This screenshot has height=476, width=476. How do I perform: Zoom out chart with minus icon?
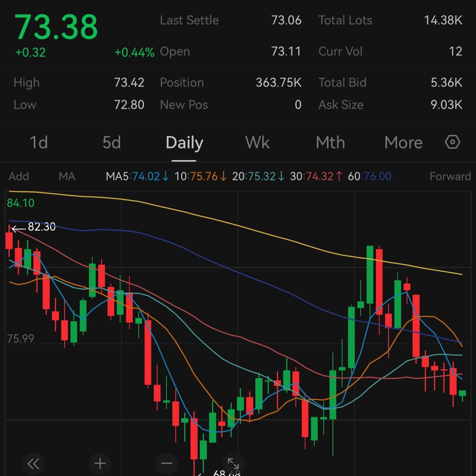[x=167, y=463]
